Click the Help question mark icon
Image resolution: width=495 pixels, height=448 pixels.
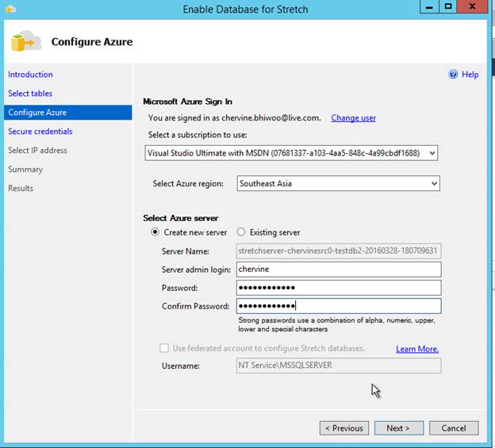tap(453, 75)
